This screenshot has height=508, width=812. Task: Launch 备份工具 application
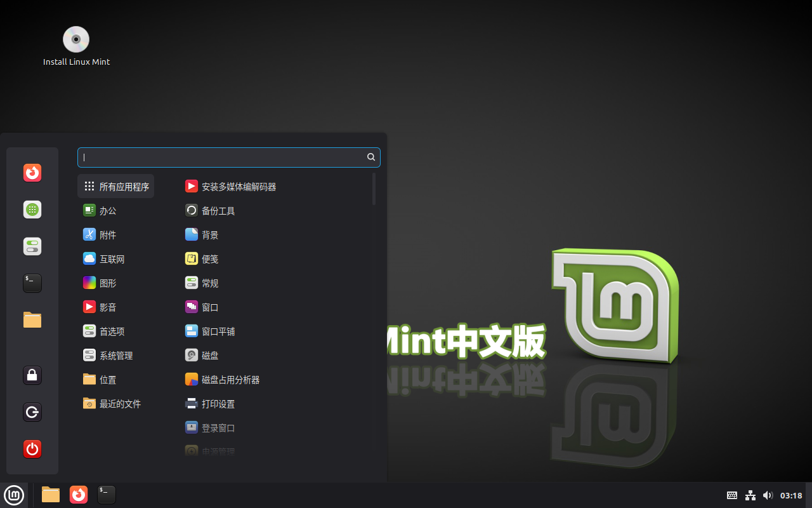coord(275,211)
